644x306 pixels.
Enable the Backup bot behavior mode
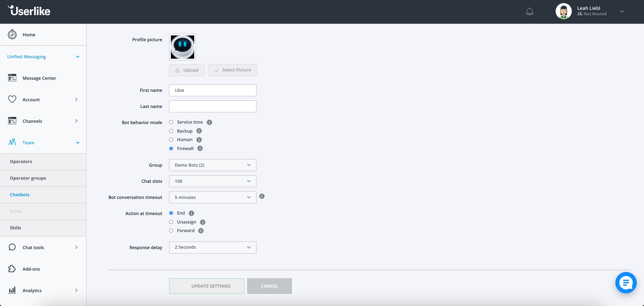tap(171, 131)
